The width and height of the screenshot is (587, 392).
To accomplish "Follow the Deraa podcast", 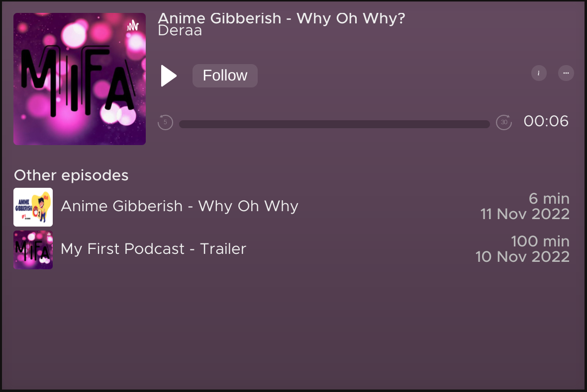I will (x=225, y=76).
